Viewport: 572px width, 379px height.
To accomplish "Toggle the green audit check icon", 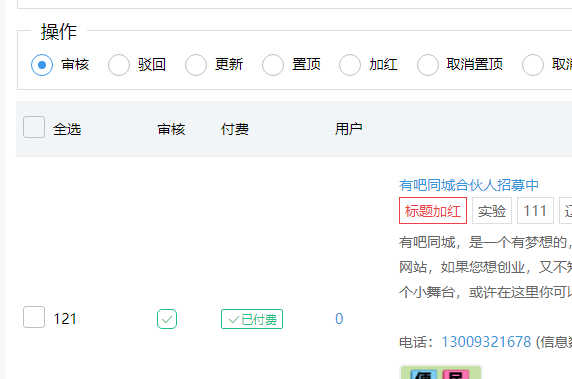I will pyautogui.click(x=167, y=319).
